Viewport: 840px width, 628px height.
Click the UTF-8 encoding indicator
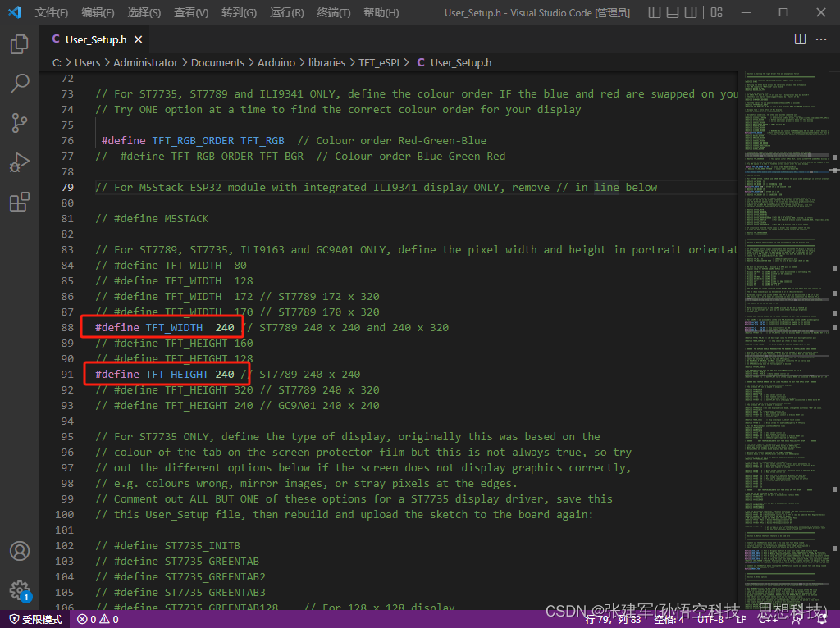(710, 619)
